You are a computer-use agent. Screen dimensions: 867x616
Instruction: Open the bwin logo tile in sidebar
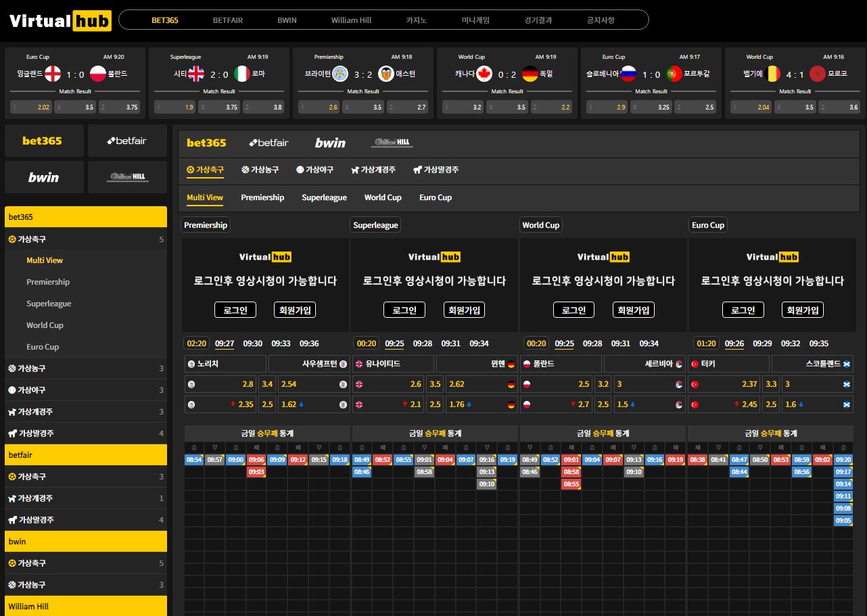tap(44, 177)
